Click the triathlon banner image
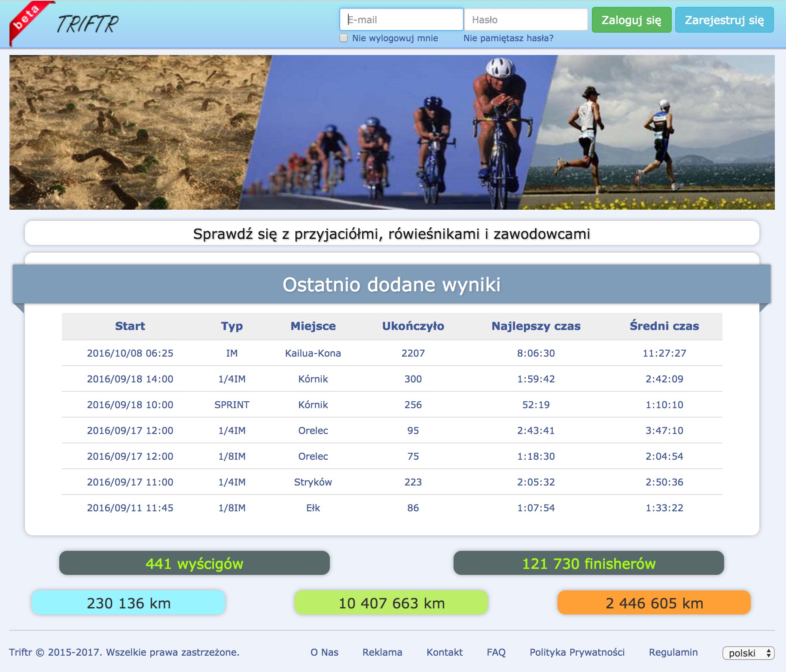The image size is (786, 672). click(392, 132)
